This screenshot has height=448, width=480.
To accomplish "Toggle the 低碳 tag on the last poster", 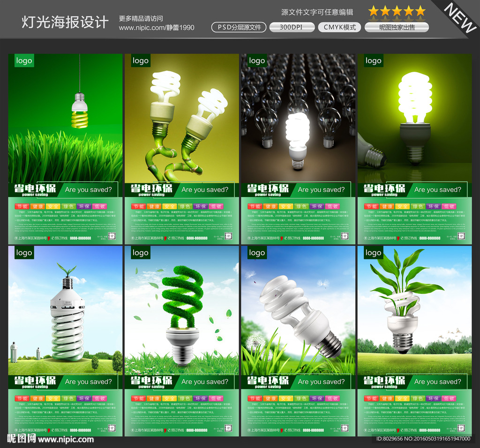I will (449, 398).
